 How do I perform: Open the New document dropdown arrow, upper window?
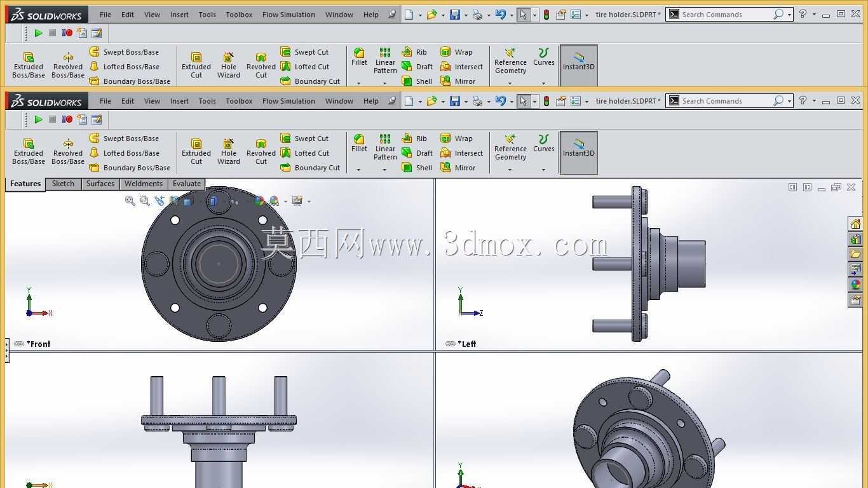pos(420,15)
